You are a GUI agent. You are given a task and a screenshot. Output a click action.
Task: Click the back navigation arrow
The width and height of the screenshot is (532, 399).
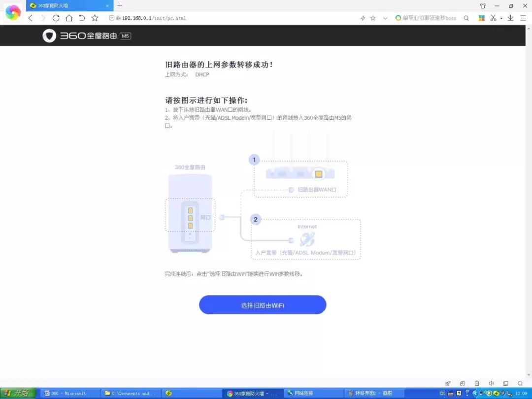(30, 18)
